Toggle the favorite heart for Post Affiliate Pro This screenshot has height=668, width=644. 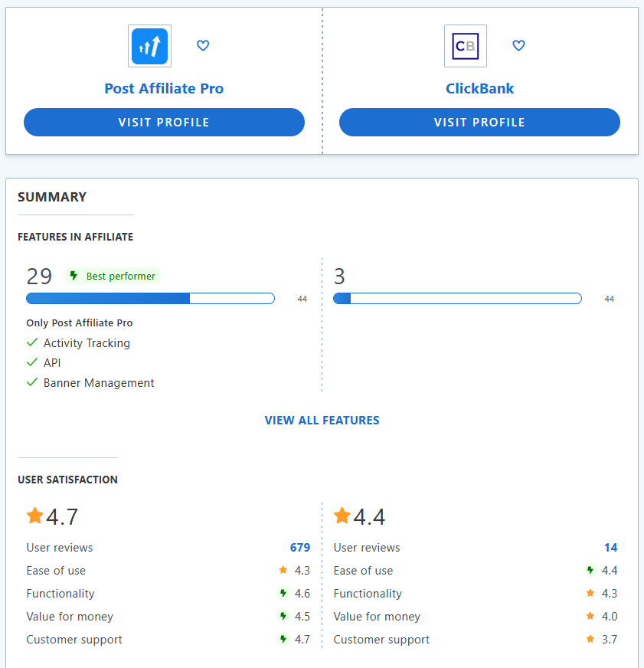point(203,45)
